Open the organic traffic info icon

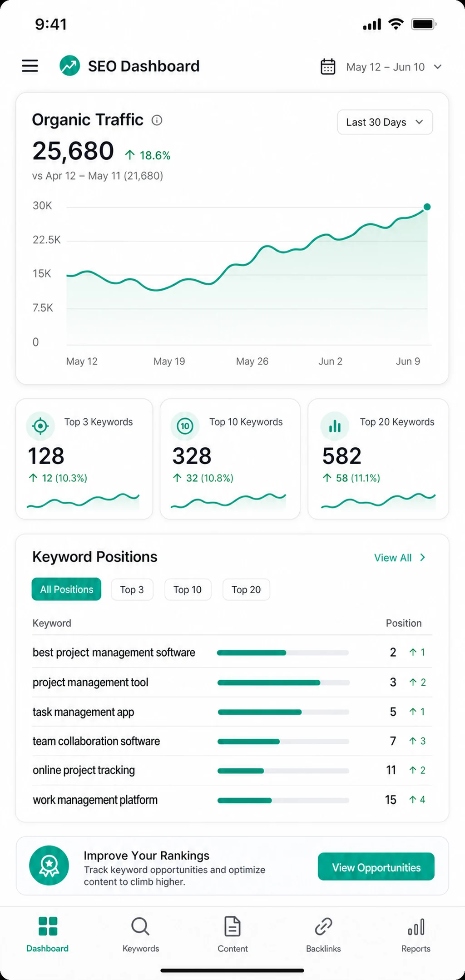coord(157,120)
